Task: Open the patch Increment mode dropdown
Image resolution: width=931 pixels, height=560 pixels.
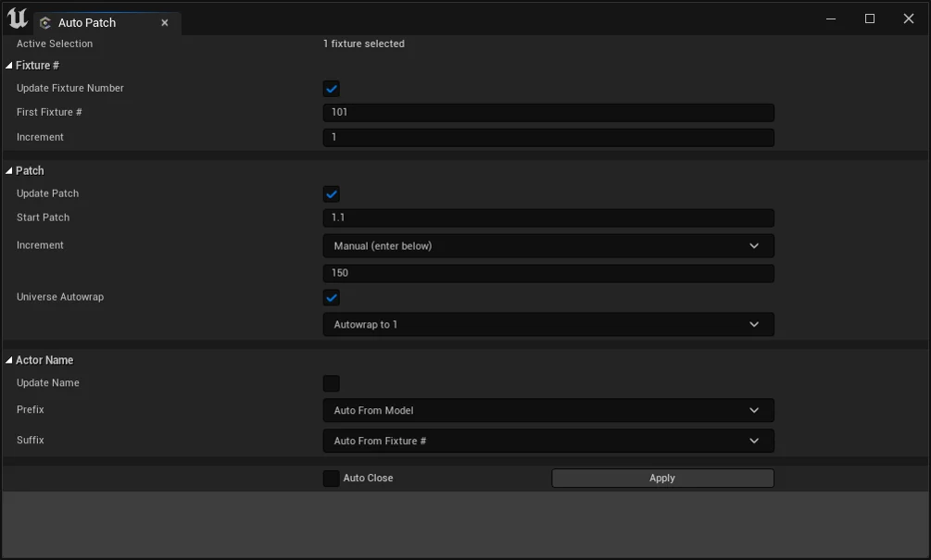Action: [x=547, y=246]
